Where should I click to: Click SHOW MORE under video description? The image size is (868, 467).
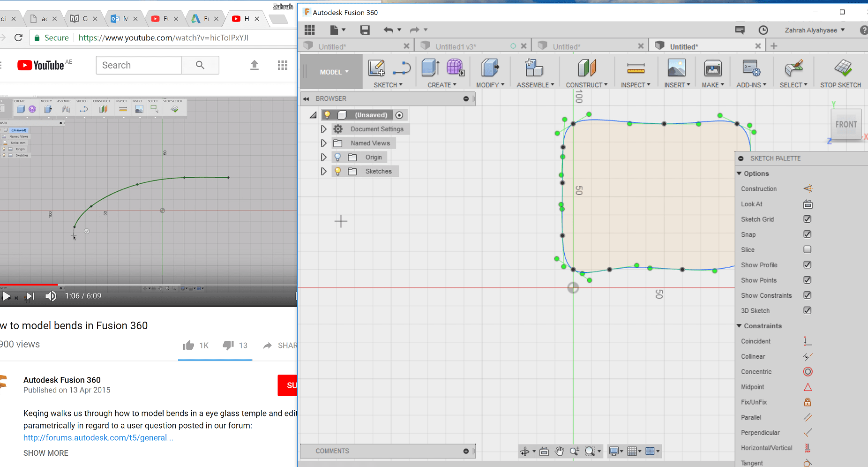coord(46,453)
